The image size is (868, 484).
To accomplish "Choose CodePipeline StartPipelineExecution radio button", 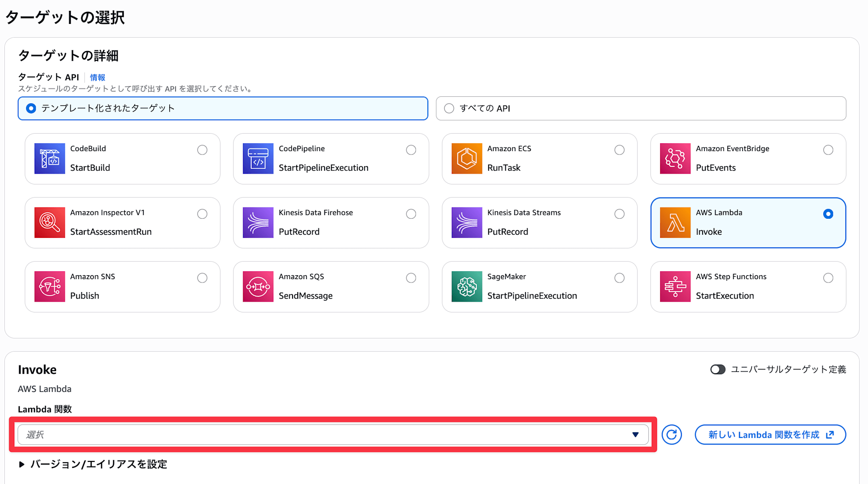I will [x=411, y=150].
